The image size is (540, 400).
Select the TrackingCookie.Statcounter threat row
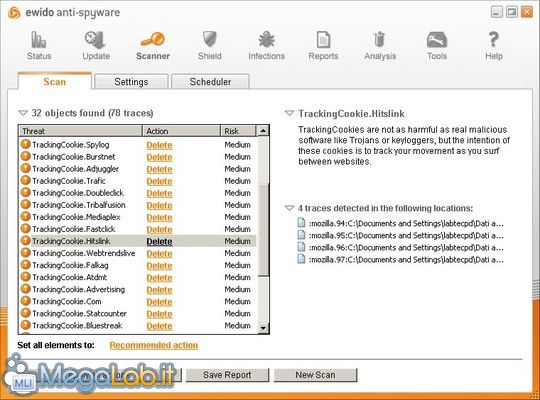pyautogui.click(x=138, y=314)
